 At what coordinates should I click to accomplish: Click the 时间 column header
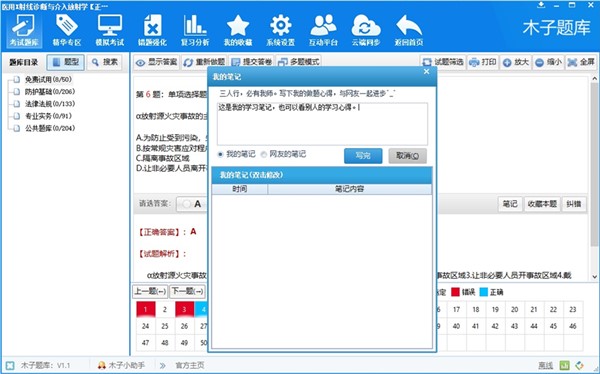pyautogui.click(x=240, y=189)
